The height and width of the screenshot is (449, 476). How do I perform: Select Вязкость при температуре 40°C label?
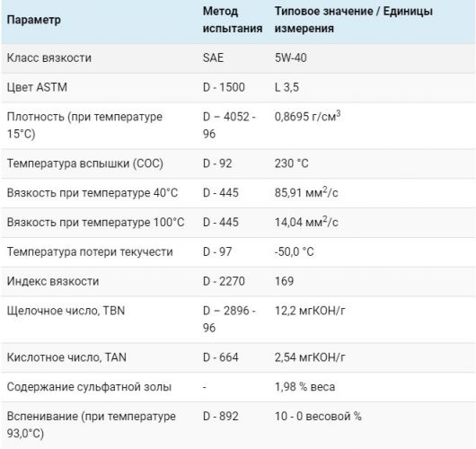[x=93, y=193]
